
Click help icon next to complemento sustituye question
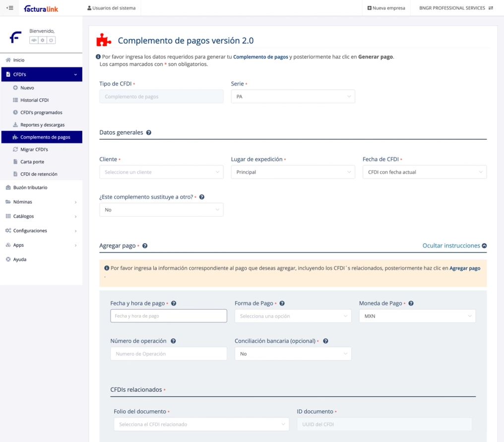202,197
